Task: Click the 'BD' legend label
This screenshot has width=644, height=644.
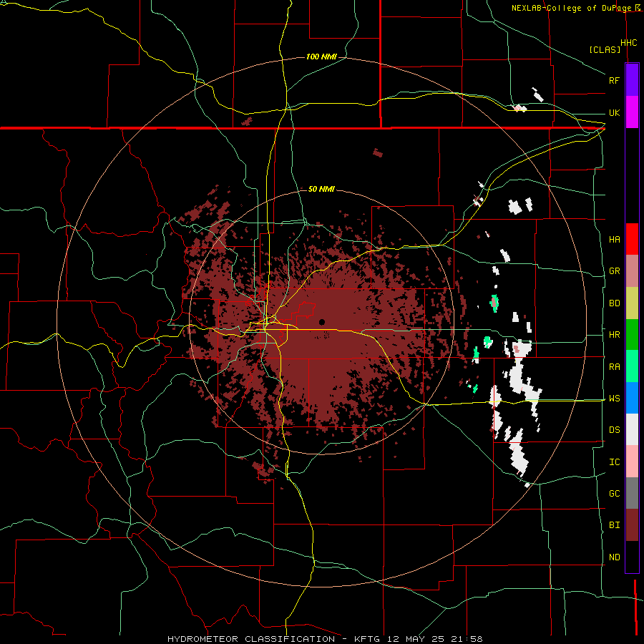Action: pos(614,303)
